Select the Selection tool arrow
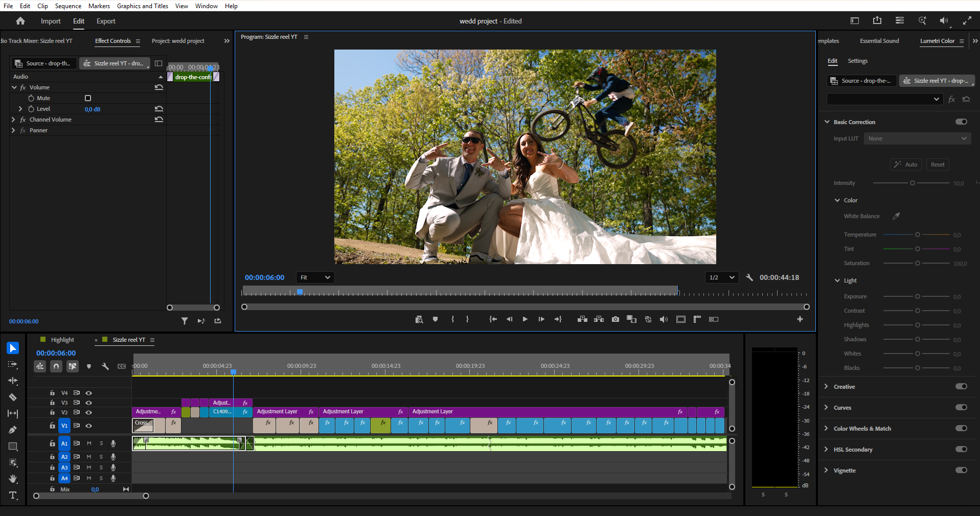Viewport: 980px width, 516px height. [13, 348]
